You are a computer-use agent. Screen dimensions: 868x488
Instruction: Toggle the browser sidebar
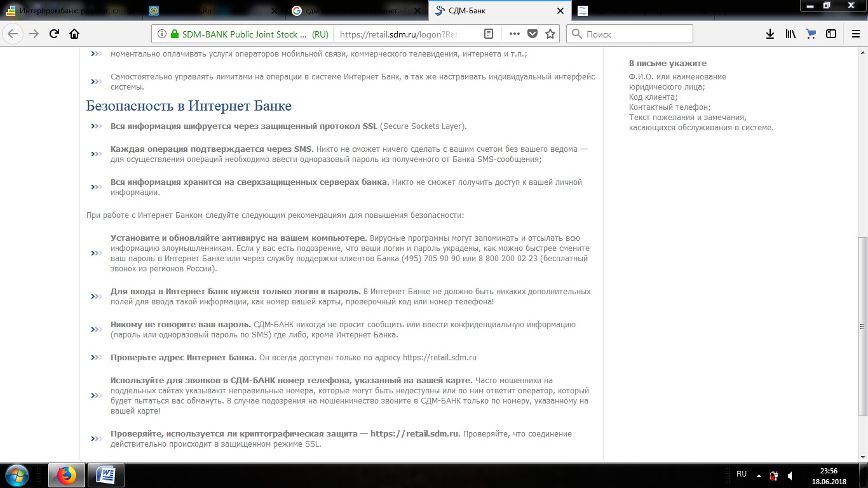[831, 34]
